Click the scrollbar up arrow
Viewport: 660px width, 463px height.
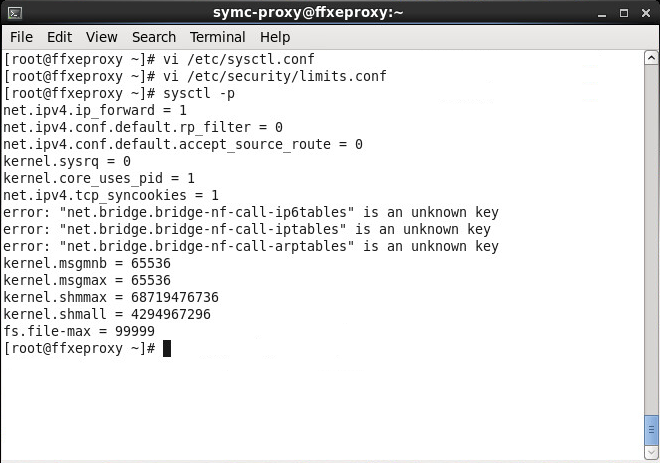coord(651,59)
